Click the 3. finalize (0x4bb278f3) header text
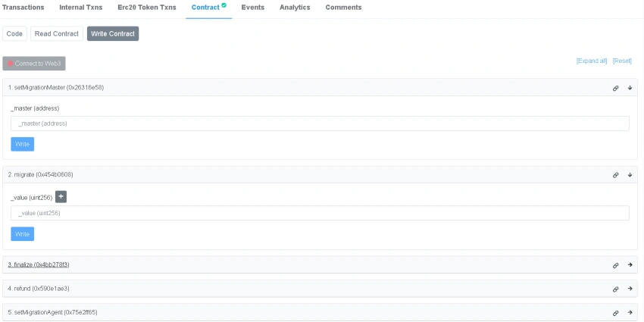 pyautogui.click(x=39, y=265)
